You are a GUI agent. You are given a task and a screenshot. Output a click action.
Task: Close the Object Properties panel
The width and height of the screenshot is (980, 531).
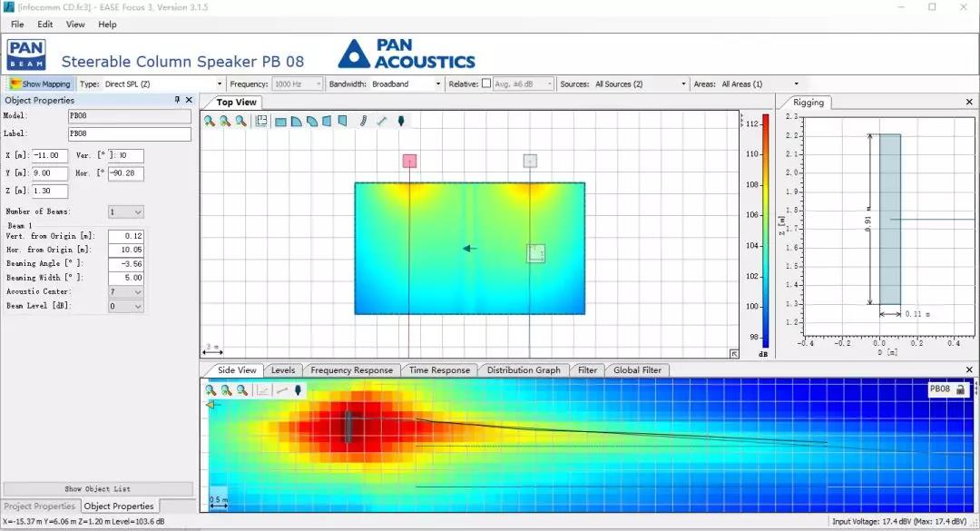(x=190, y=100)
